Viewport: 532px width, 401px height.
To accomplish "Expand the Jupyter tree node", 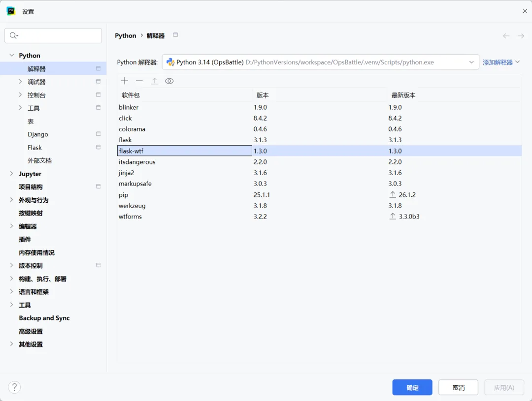I will point(11,174).
